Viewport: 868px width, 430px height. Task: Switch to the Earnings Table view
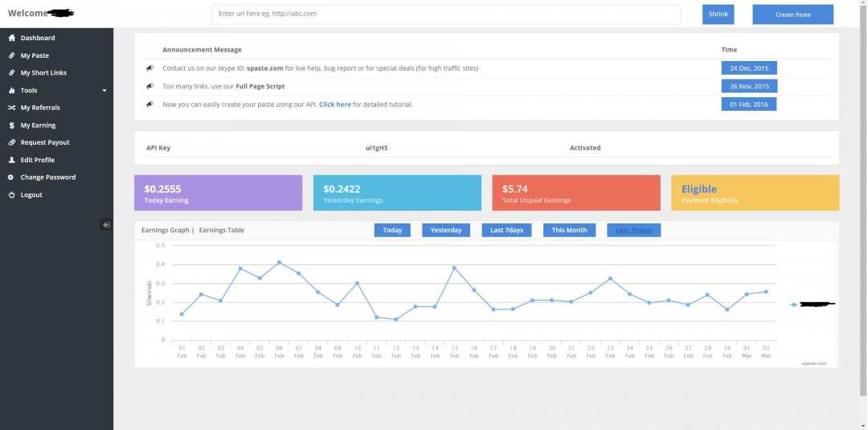222,231
